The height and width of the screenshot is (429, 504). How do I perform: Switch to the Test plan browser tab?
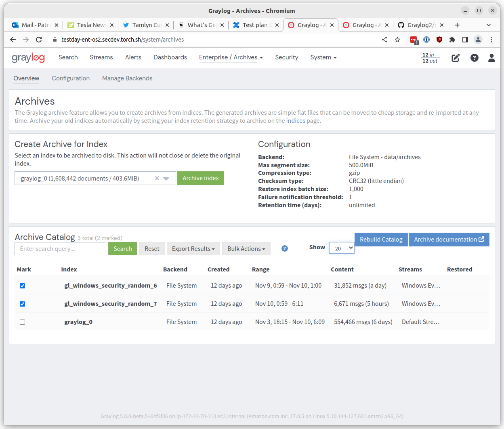(x=256, y=25)
